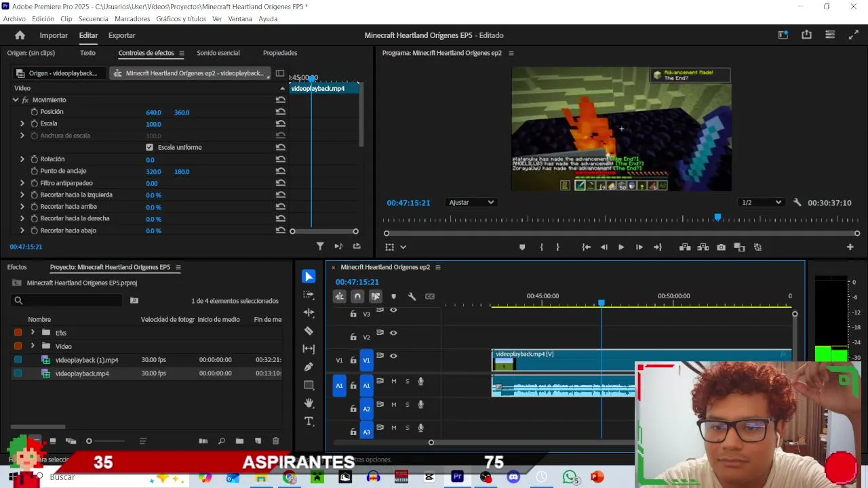Switch to the Efectos panel tab
This screenshot has height=488, width=868.
click(17, 267)
